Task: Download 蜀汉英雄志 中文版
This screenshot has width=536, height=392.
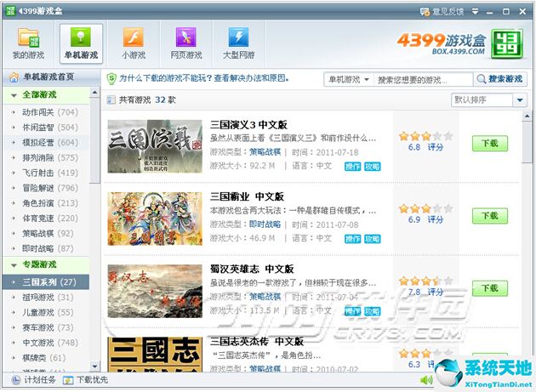Action: pyautogui.click(x=490, y=288)
